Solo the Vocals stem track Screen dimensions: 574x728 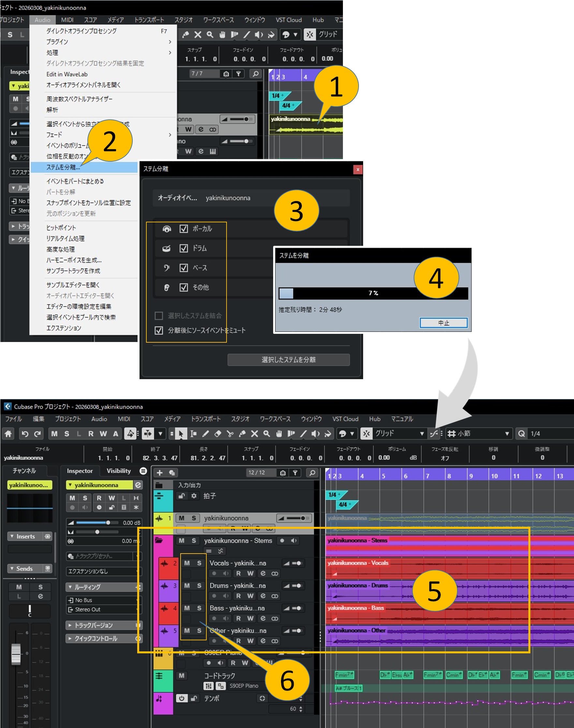tap(199, 563)
